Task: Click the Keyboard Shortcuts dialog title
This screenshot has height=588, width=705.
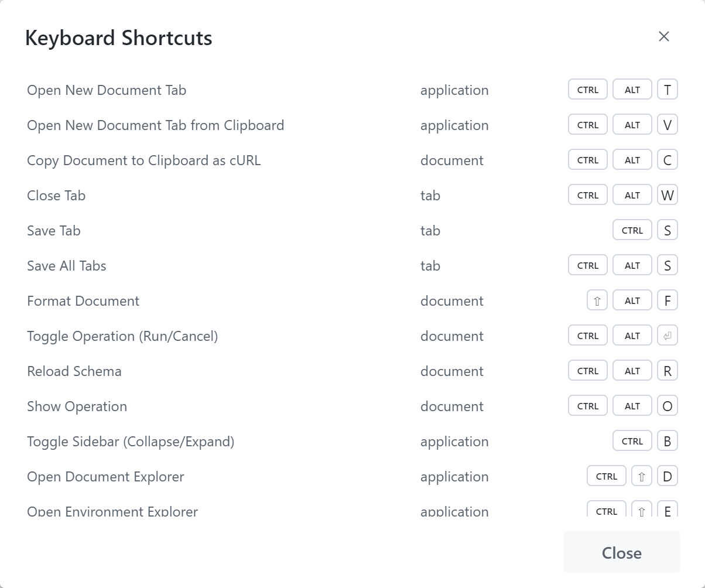Action: [x=118, y=38]
